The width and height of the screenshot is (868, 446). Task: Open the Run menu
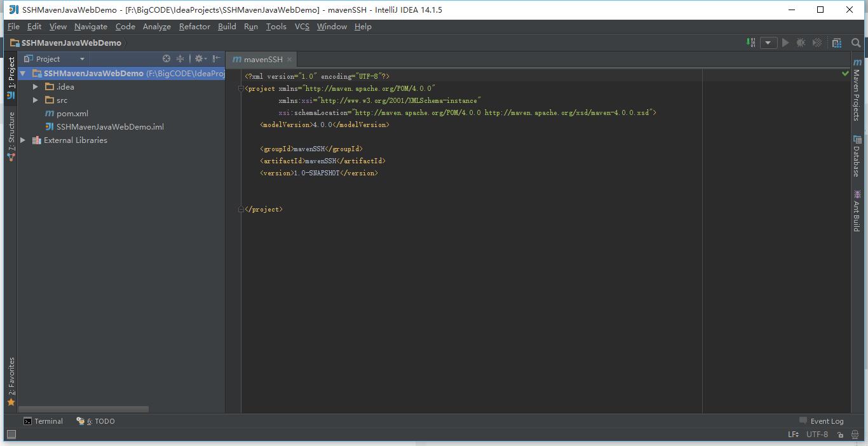(251, 26)
